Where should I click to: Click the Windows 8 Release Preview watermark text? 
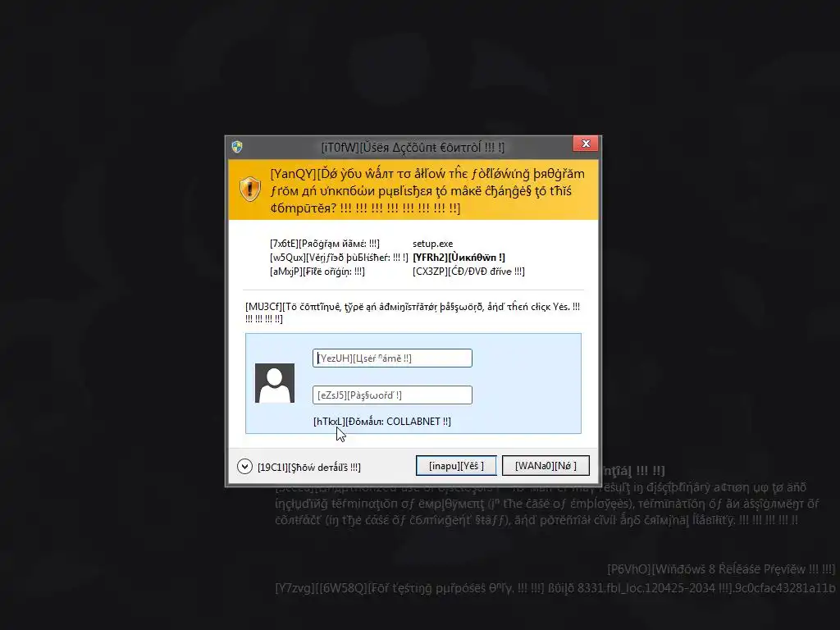click(721, 569)
